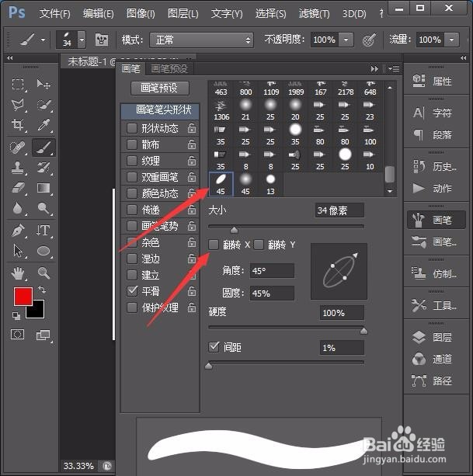Select the Spot Healing Brush tool
This screenshot has height=476, width=473.
click(x=18, y=148)
